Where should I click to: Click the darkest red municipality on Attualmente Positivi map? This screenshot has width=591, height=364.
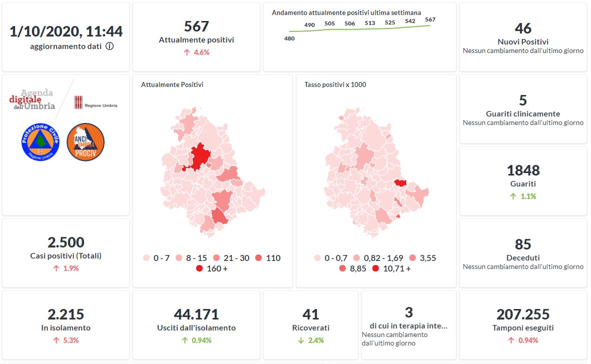click(200, 155)
